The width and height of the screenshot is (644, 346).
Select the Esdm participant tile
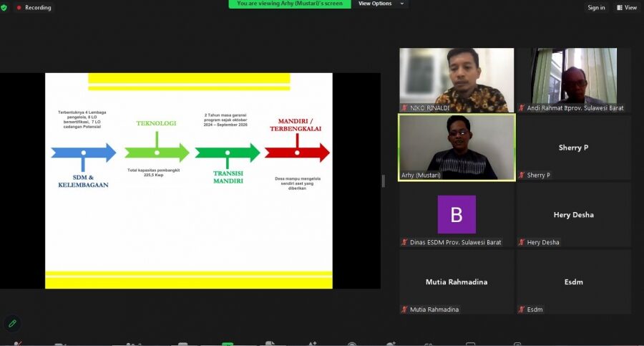pyautogui.click(x=573, y=282)
